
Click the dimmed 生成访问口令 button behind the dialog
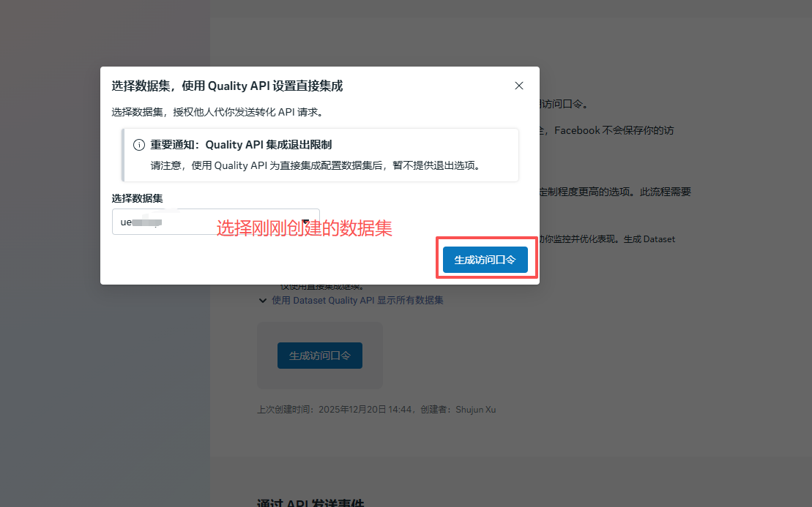(x=319, y=356)
